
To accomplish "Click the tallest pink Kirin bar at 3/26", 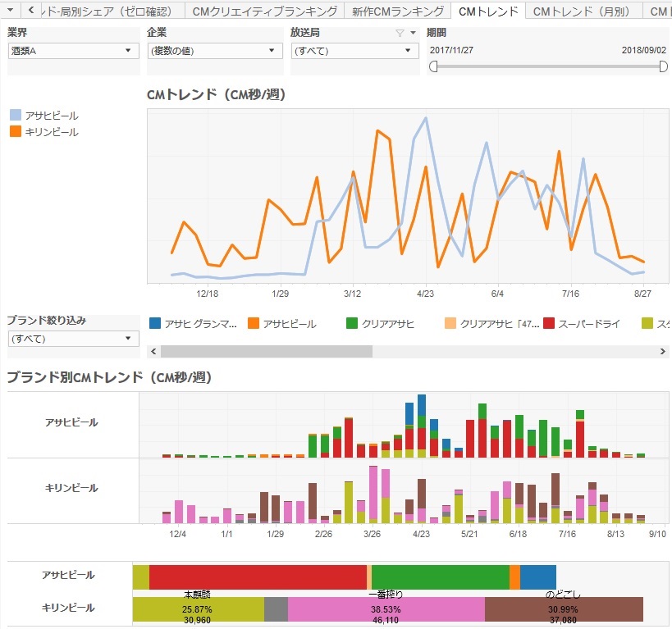I will (x=373, y=495).
